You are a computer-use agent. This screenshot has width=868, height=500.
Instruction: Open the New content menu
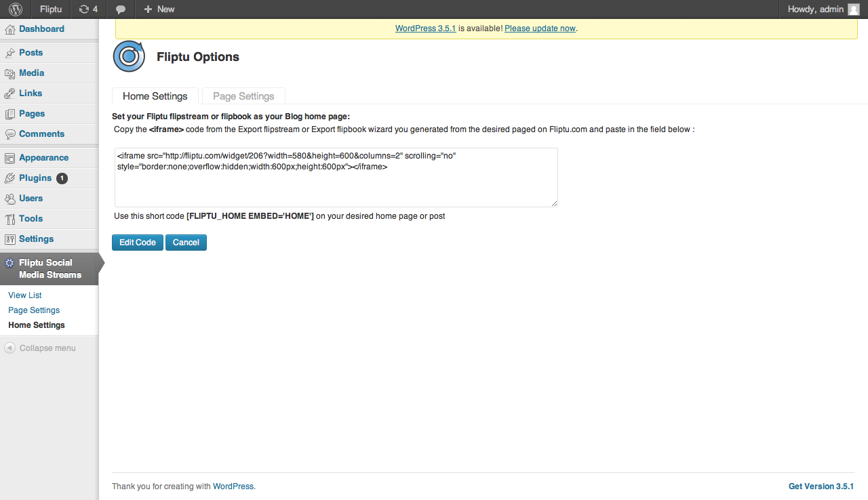(159, 9)
